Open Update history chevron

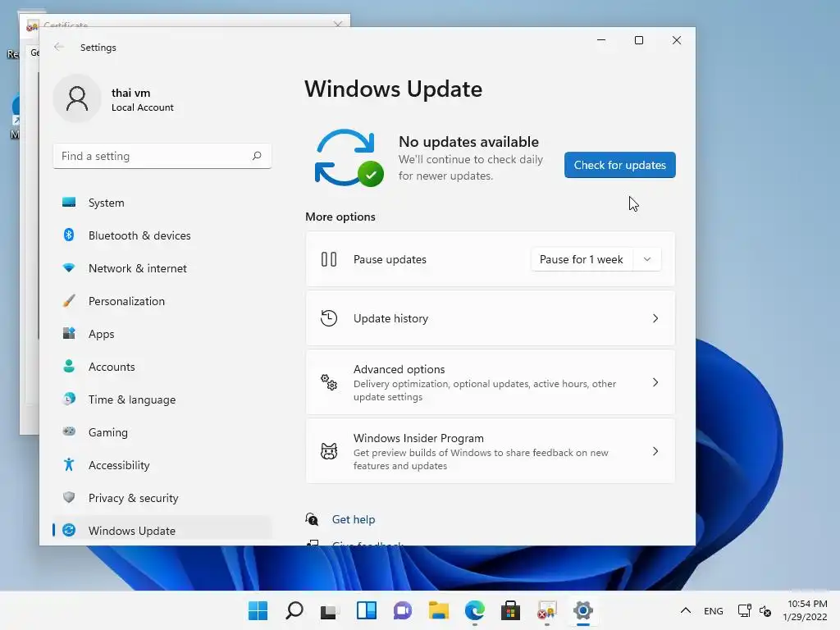click(x=655, y=318)
